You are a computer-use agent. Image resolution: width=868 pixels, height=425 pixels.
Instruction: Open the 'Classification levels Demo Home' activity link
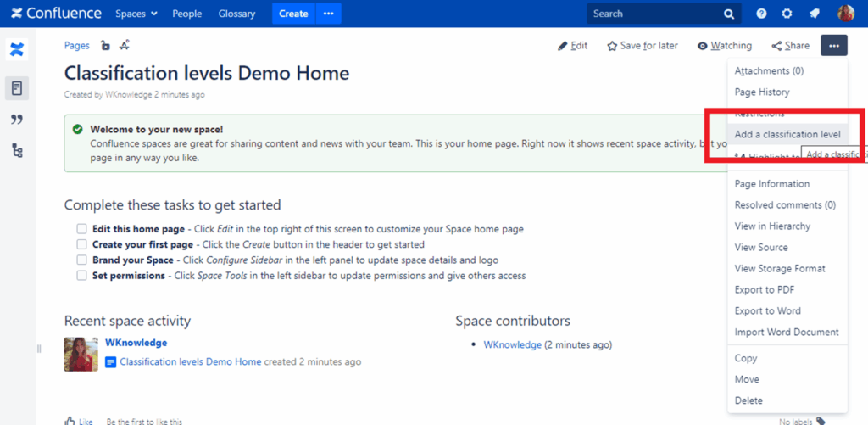[190, 361]
